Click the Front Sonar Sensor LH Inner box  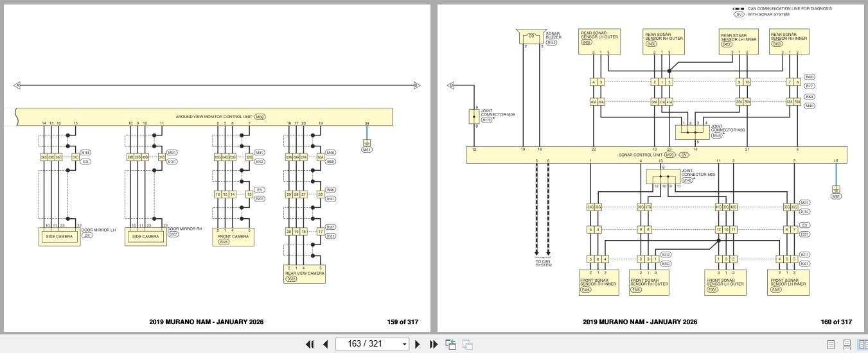[789, 282]
